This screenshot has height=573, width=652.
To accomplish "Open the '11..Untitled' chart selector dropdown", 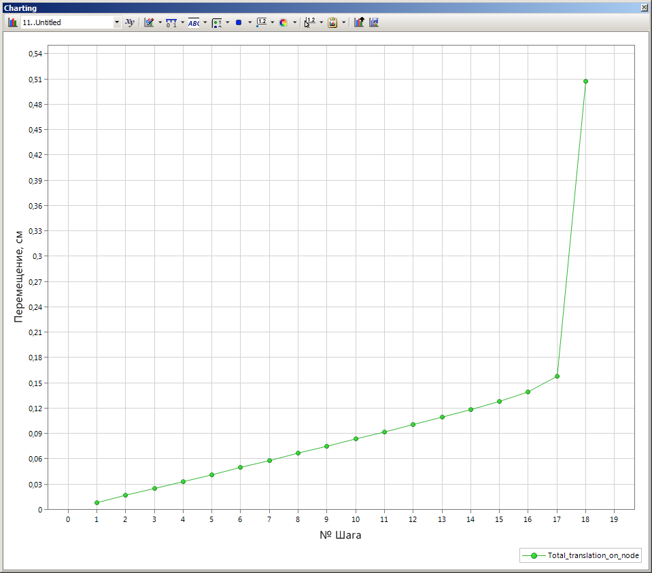I will (x=116, y=22).
